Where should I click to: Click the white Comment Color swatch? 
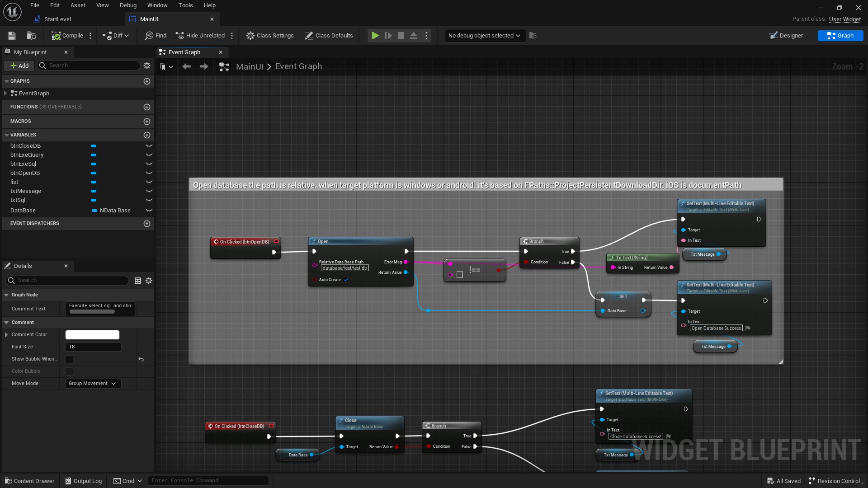click(92, 335)
